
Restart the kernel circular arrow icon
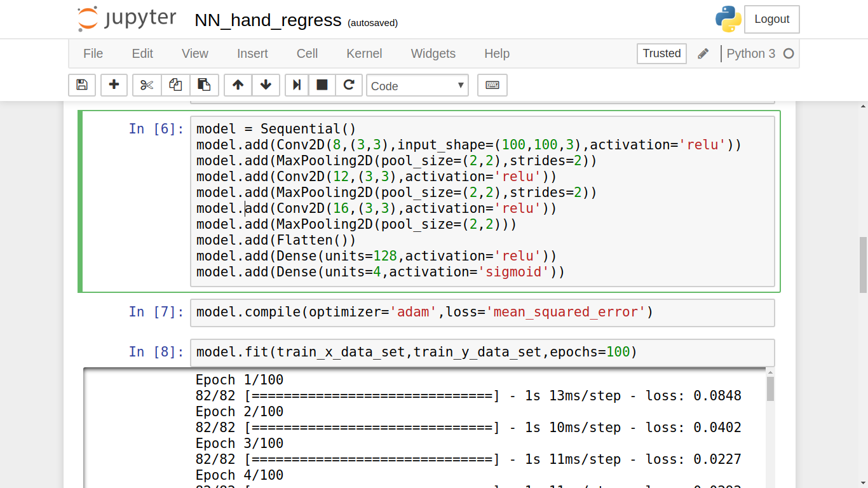(x=349, y=85)
